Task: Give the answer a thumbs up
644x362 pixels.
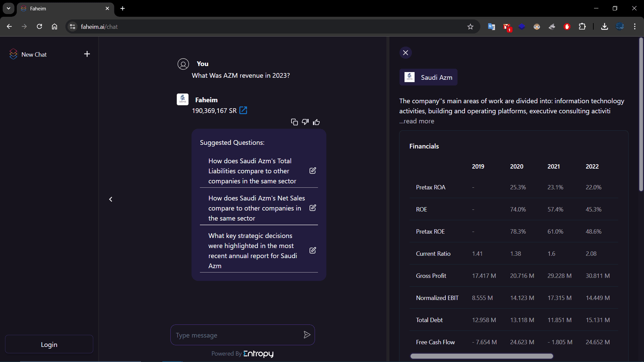Action: click(x=316, y=122)
